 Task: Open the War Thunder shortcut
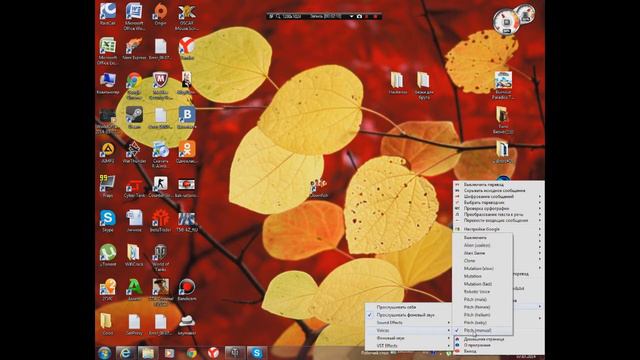pos(134,152)
